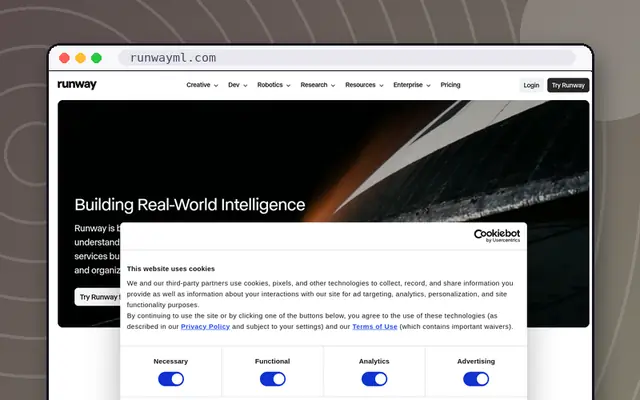Expand the Enterprise dropdown chevron
640x400 pixels.
tap(428, 85)
